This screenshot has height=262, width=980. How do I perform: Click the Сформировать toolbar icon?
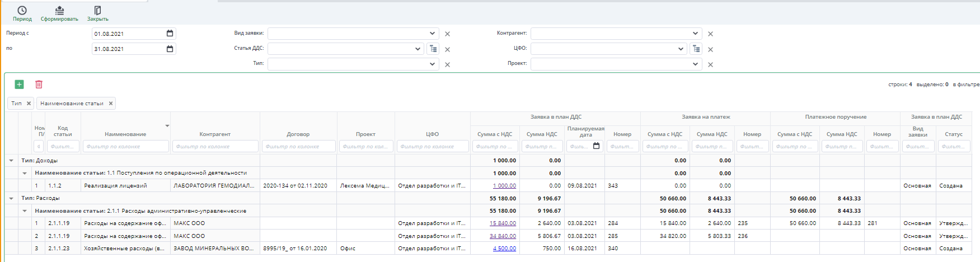[59, 10]
